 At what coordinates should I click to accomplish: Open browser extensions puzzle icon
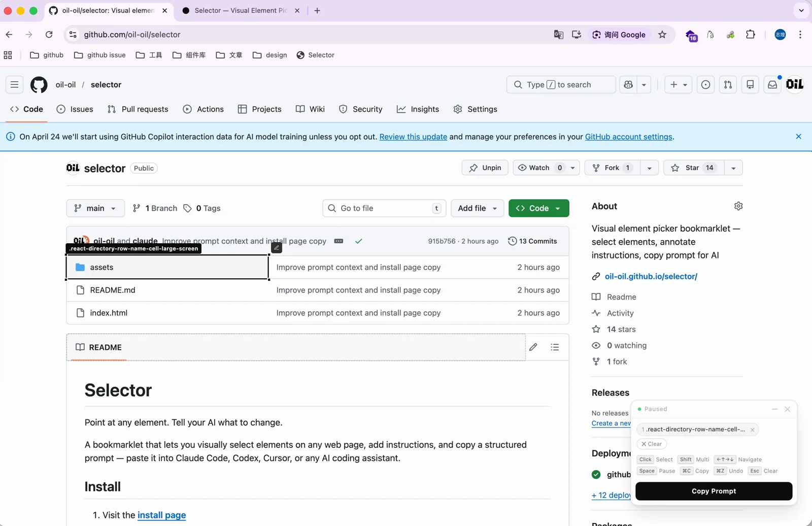click(x=751, y=35)
